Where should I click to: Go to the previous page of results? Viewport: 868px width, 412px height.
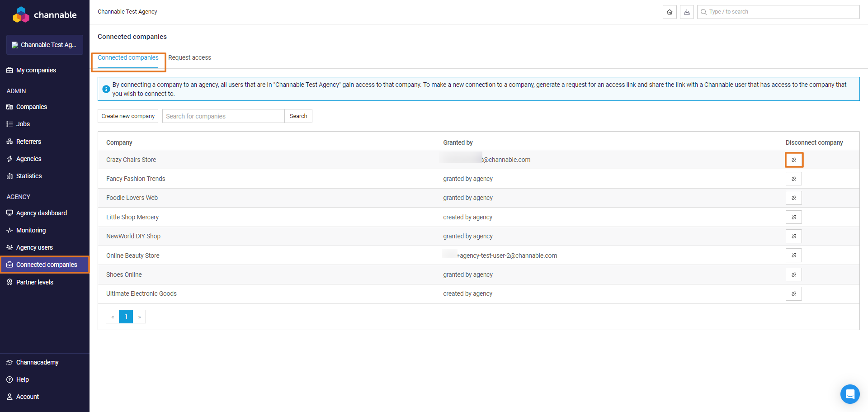pyautogui.click(x=113, y=317)
